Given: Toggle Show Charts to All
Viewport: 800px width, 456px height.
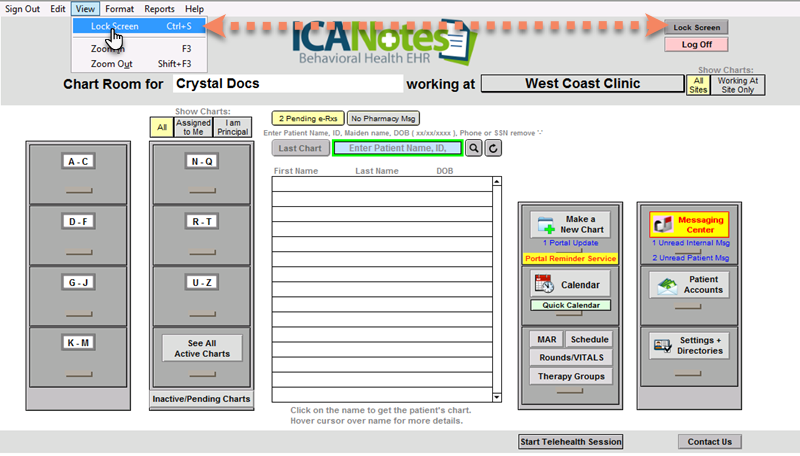Looking at the screenshot, I should (x=160, y=127).
